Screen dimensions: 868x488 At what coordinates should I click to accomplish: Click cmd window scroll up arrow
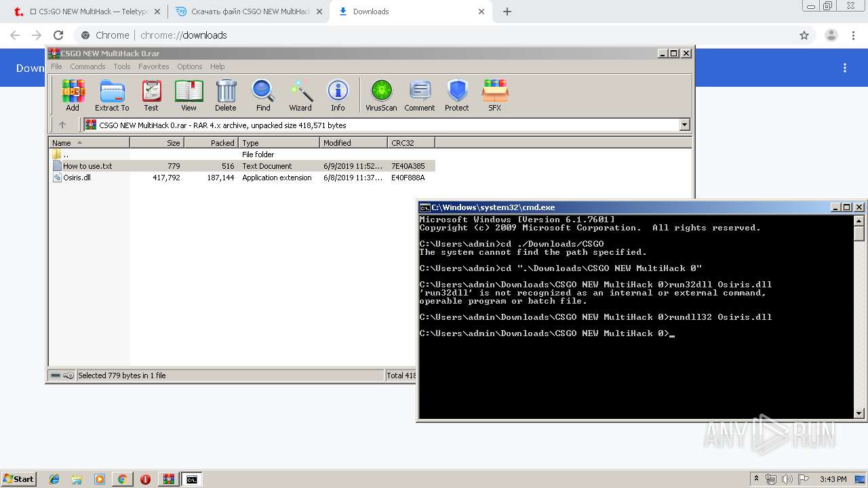[859, 220]
